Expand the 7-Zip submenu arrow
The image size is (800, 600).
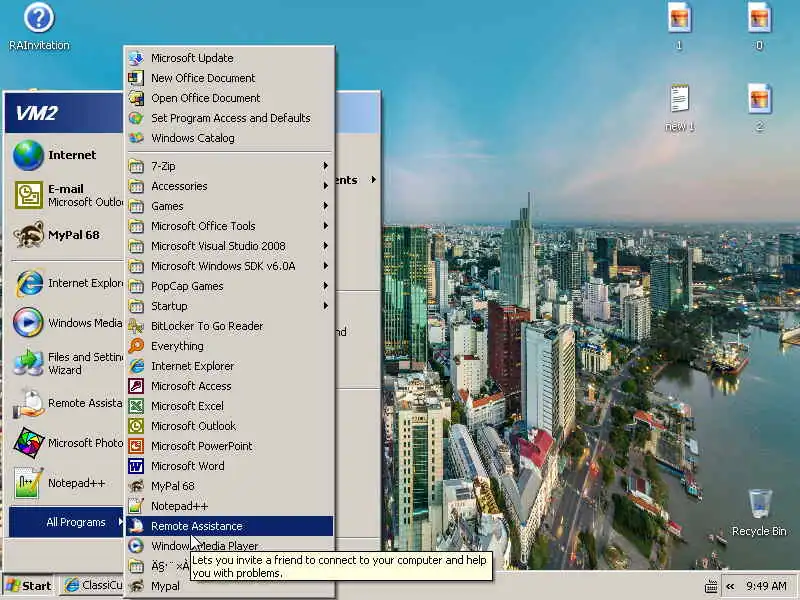pos(326,166)
